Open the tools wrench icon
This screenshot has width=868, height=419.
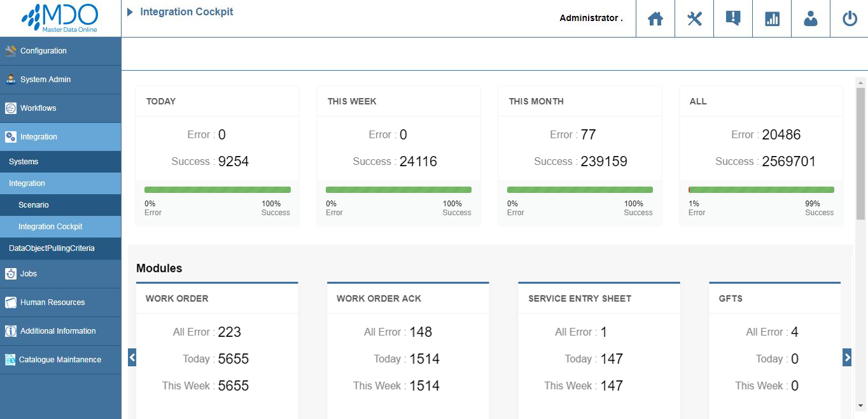[x=694, y=18]
